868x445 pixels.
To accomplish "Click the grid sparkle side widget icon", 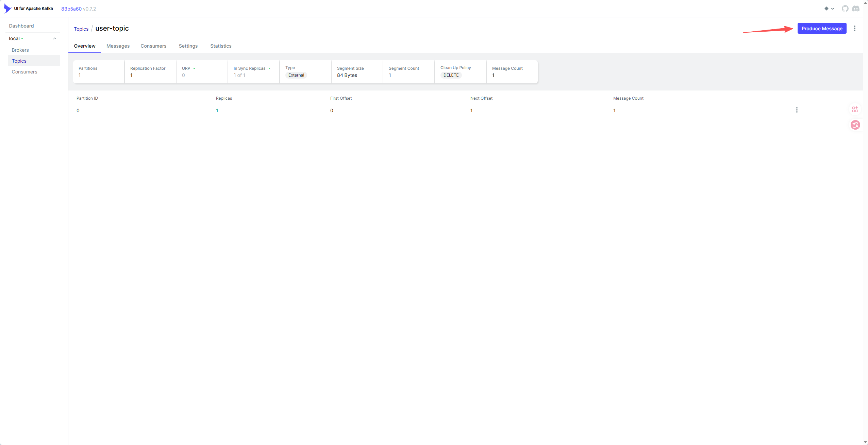I will (855, 109).
